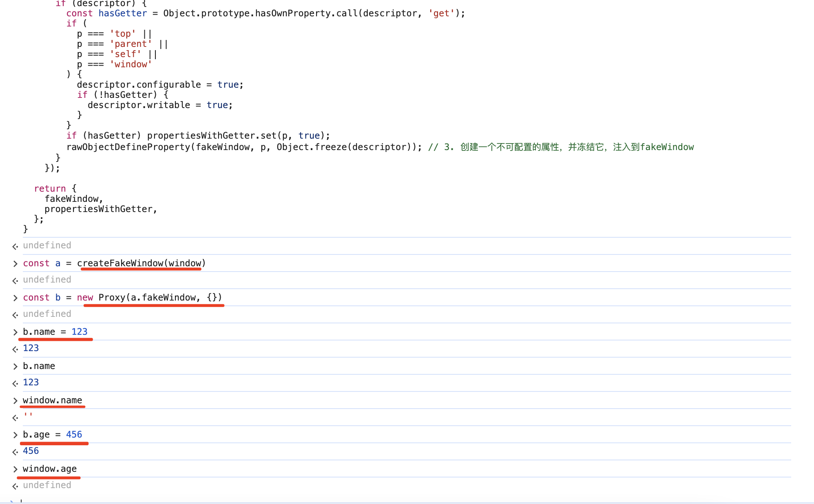Click the 'propertiesWithGetter,' line in the return block
Image resolution: width=814 pixels, height=504 pixels.
pyautogui.click(x=101, y=209)
